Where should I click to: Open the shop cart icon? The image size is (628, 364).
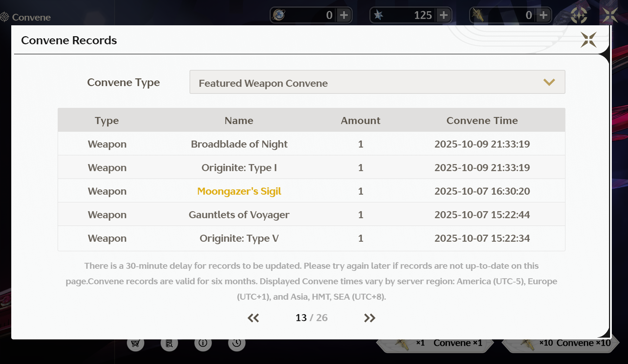[x=135, y=343]
